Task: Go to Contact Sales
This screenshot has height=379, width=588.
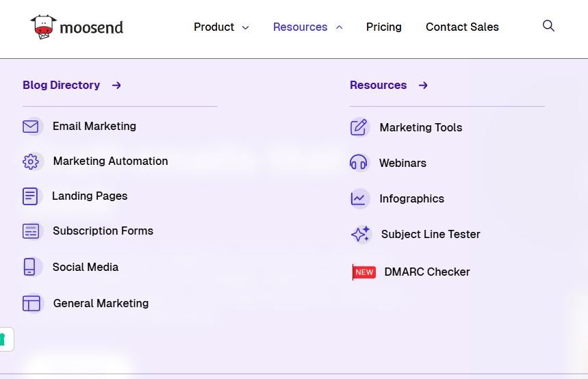Action: pos(462,27)
